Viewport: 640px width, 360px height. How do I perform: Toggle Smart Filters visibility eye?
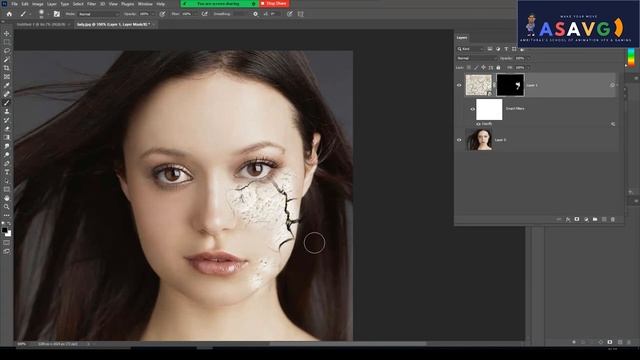click(473, 109)
